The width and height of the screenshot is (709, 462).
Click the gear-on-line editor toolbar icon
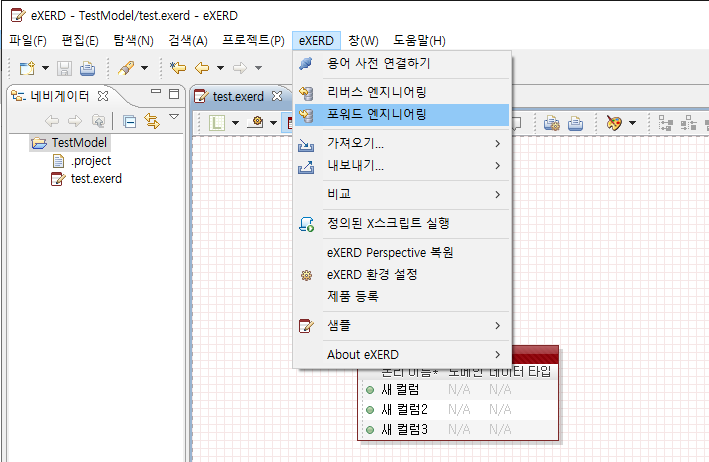tap(256, 123)
